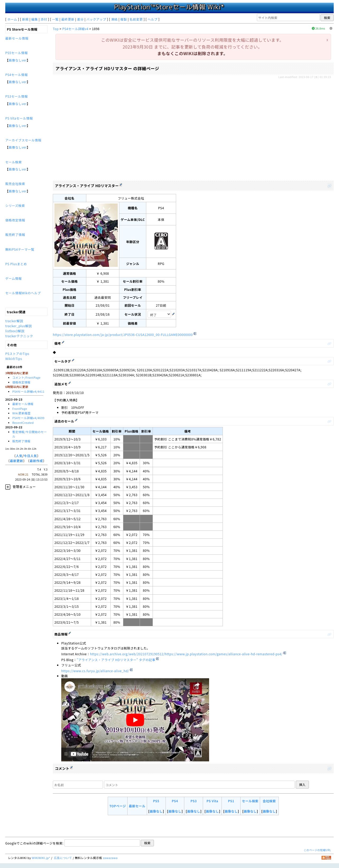Screen dimensions: 339x868
Task: Click the CERO A rating image
Action: click(161, 241)
